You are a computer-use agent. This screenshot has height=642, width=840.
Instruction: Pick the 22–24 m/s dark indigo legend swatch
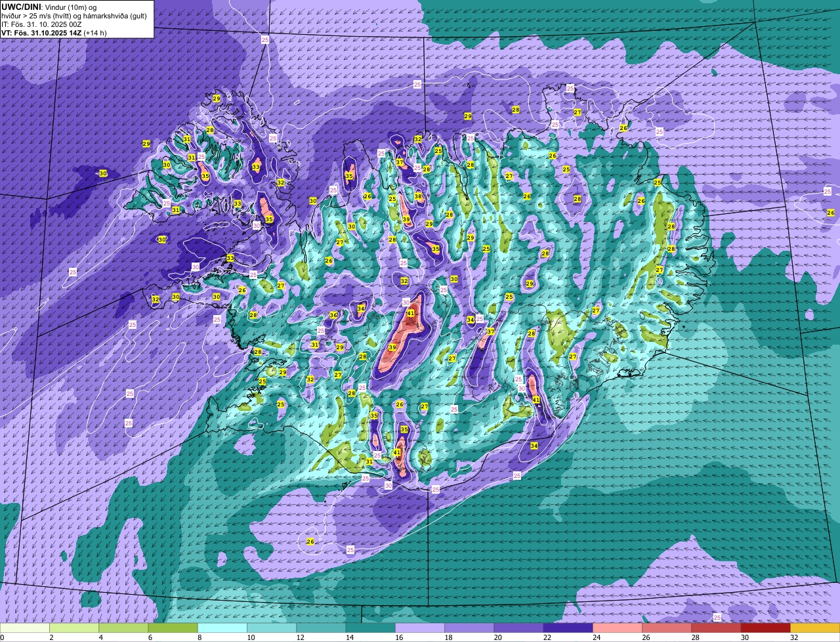(568, 628)
